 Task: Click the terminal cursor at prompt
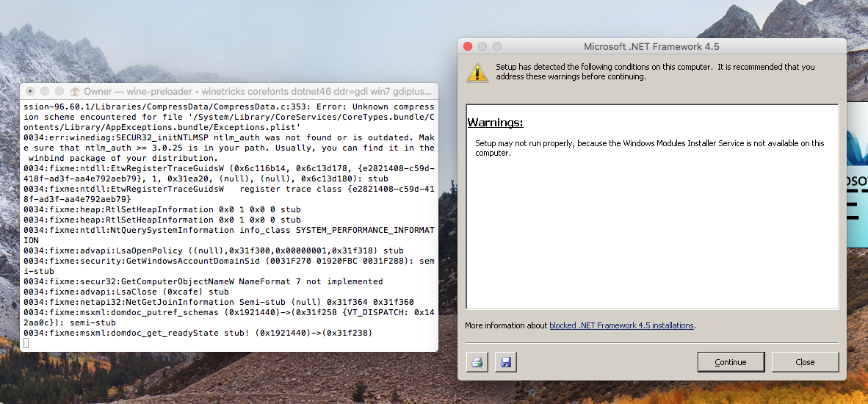(26, 344)
